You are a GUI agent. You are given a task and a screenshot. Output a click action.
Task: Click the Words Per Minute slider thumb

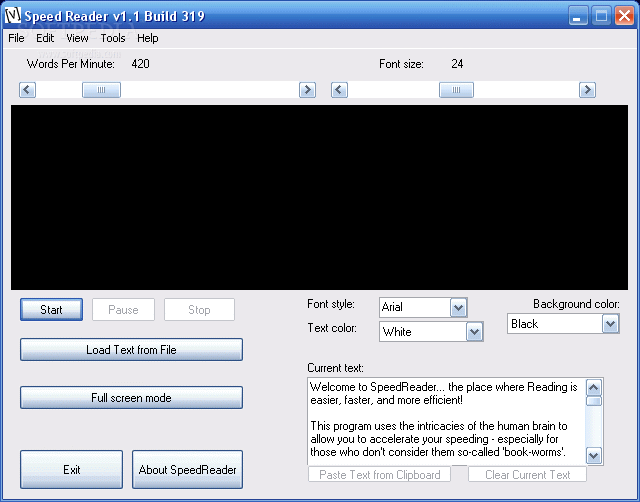point(101,90)
